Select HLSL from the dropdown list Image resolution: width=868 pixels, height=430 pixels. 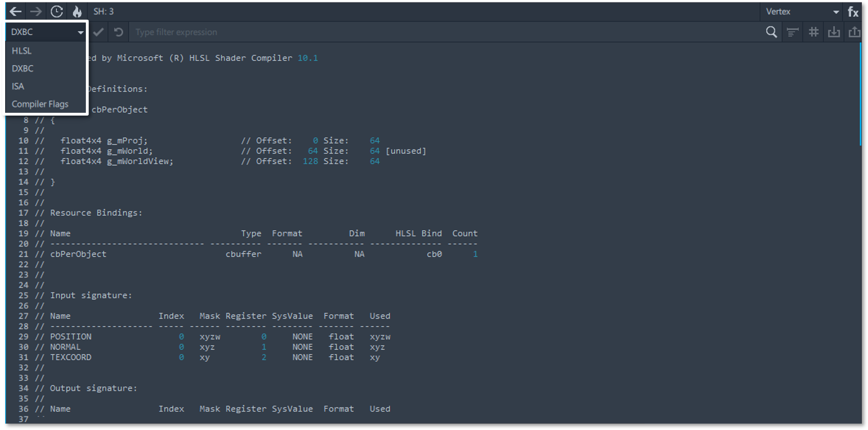click(x=22, y=51)
